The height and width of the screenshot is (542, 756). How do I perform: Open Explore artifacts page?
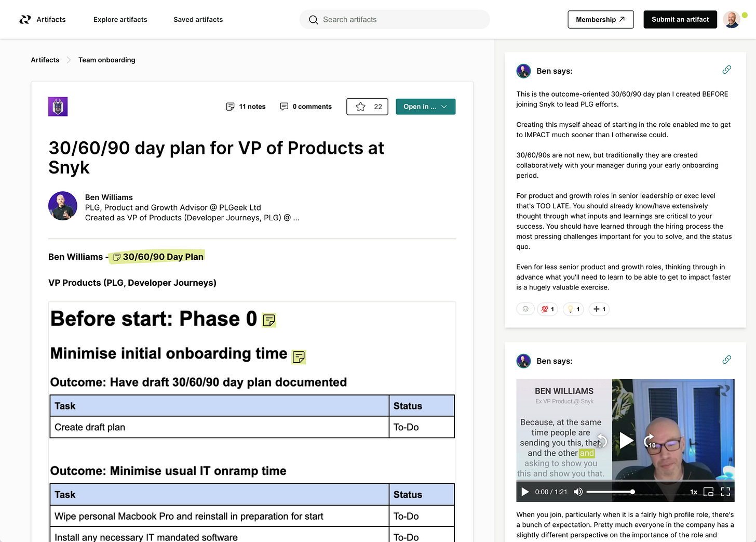coord(120,19)
